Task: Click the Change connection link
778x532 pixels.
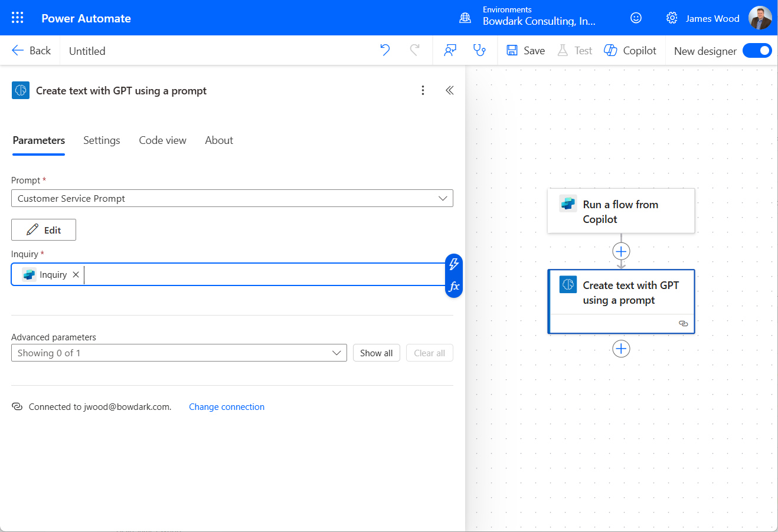Action: 227,407
